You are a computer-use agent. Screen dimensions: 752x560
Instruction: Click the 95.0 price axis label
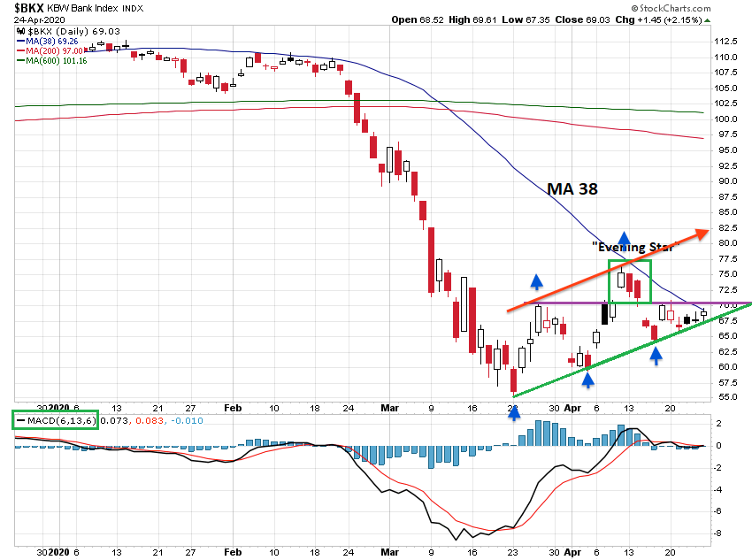727,150
